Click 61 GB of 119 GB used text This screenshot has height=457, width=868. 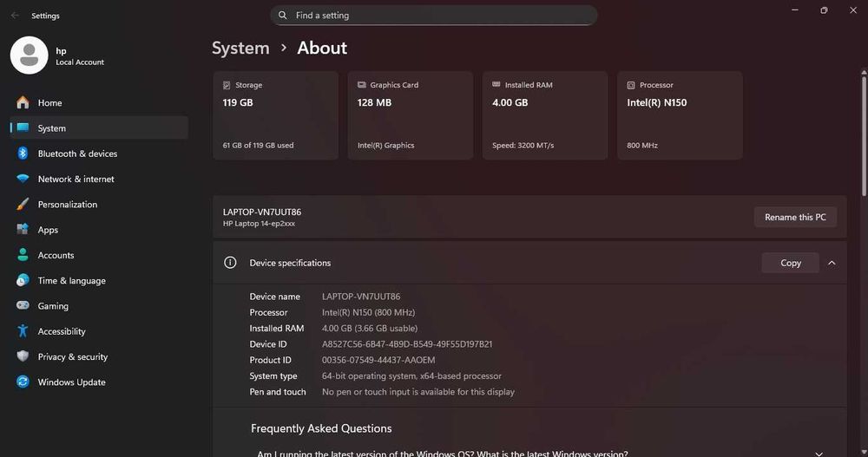point(258,146)
